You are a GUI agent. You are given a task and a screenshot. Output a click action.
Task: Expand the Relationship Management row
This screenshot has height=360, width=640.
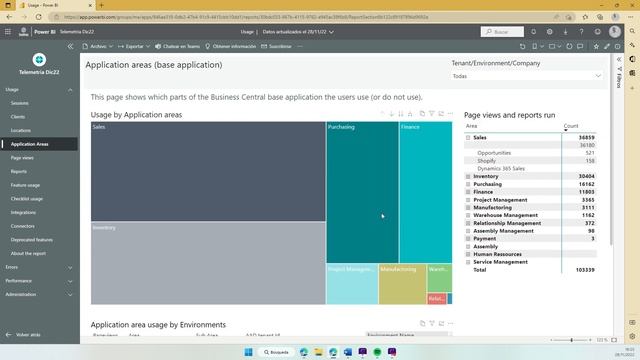(468, 223)
